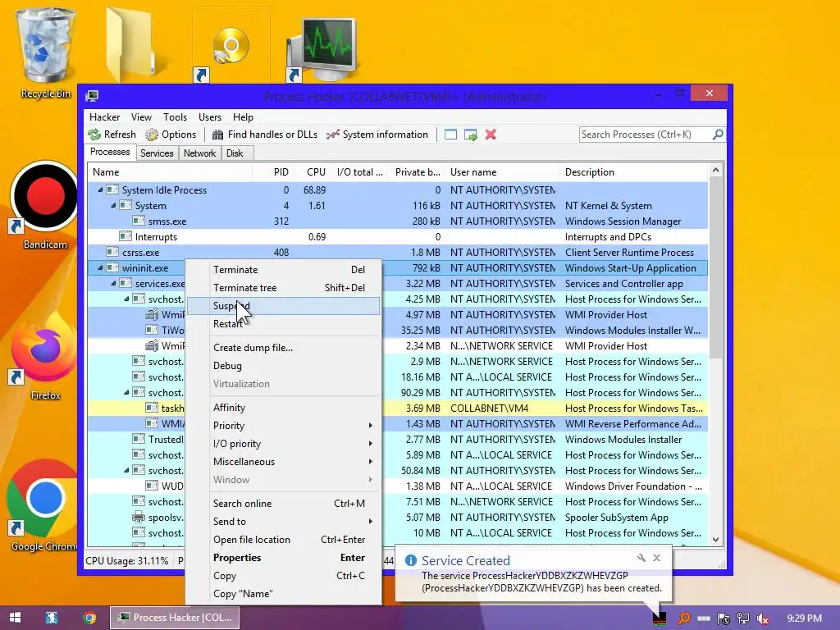Open the Bandicam desktop shortcut
The image size is (840, 630).
(x=46, y=206)
